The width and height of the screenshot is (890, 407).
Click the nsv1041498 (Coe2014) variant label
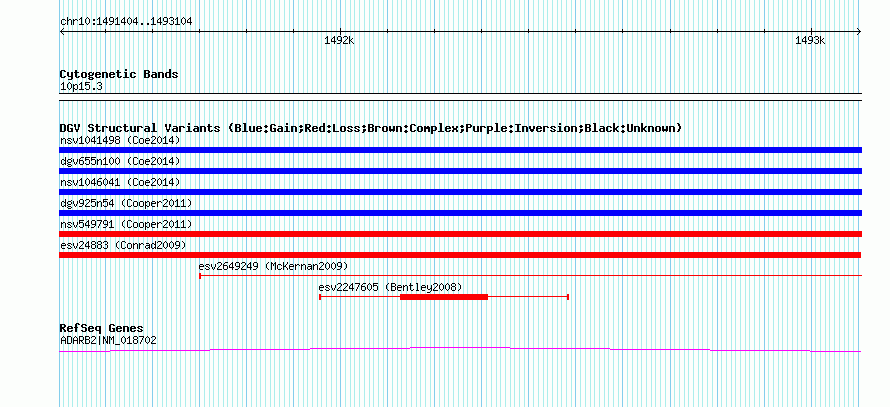click(120, 140)
